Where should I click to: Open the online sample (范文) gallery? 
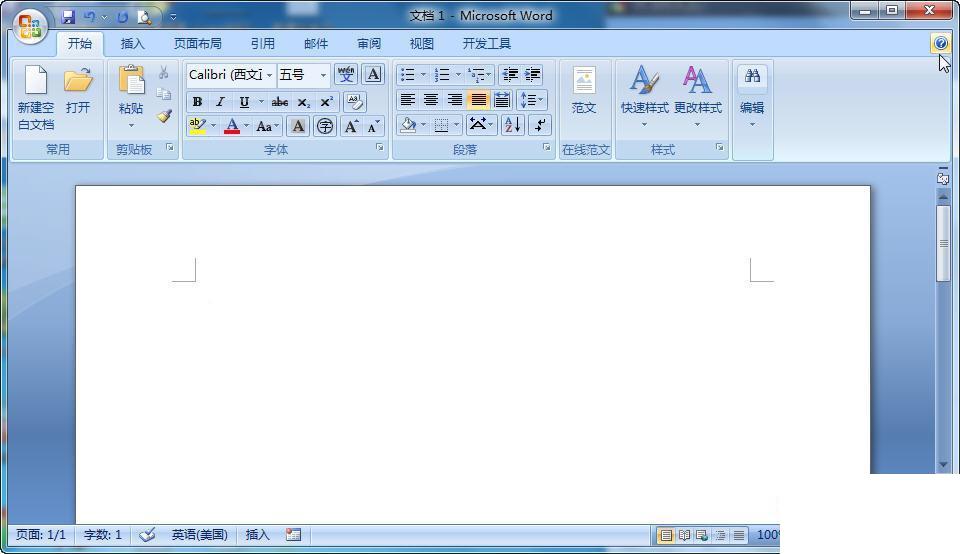[583, 91]
